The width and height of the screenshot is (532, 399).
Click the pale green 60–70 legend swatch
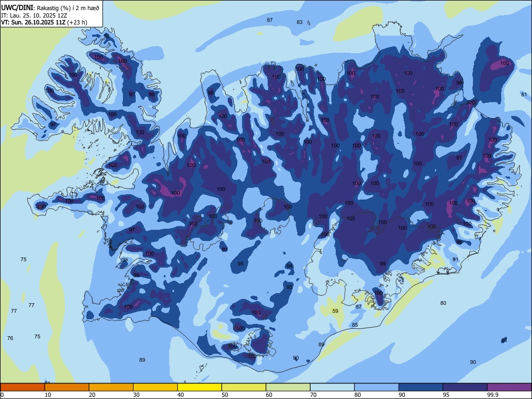(x=288, y=387)
